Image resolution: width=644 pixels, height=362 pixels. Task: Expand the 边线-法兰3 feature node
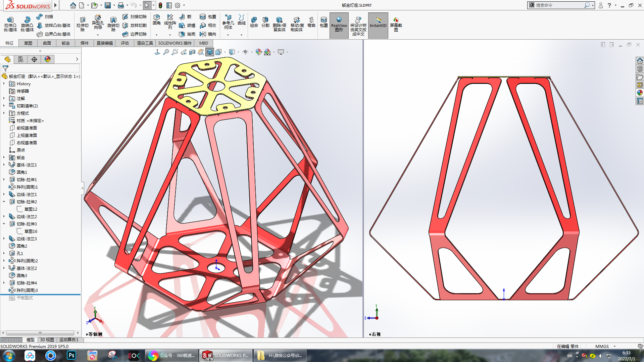4,239
